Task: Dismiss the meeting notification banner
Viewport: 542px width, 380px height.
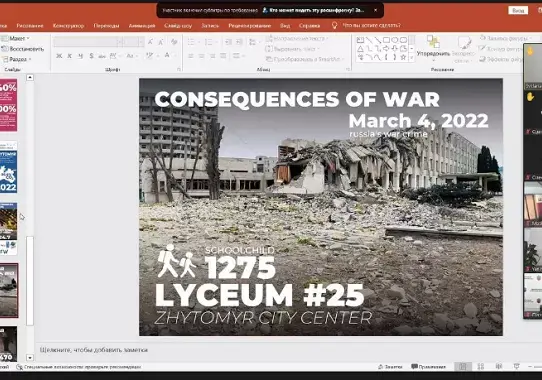Action: 376,10
